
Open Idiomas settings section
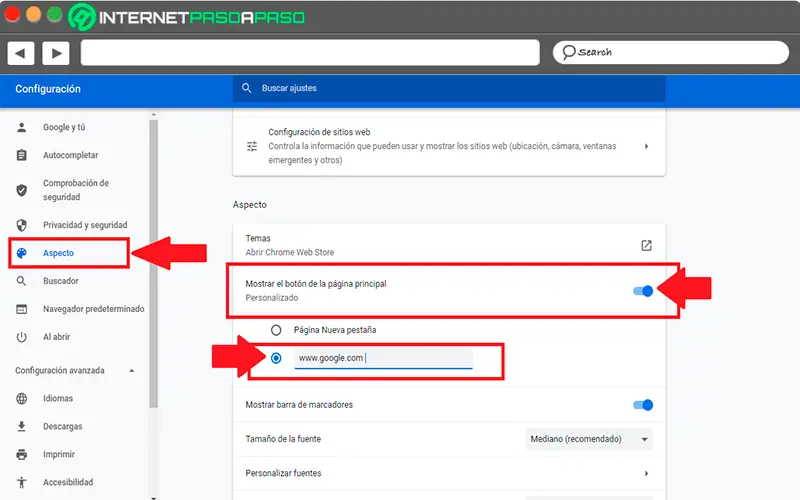(x=58, y=398)
